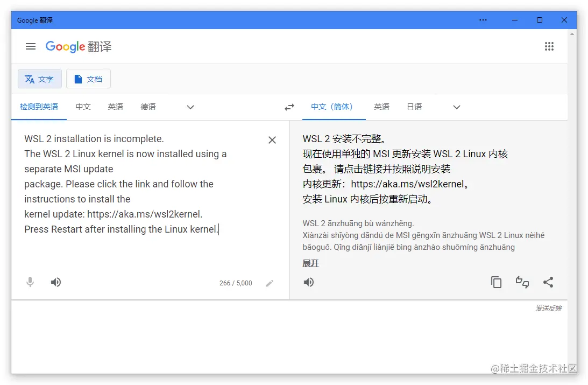Viewport: 588px width, 385px height.
Task: Choose 中文 as source language
Action: tap(83, 107)
